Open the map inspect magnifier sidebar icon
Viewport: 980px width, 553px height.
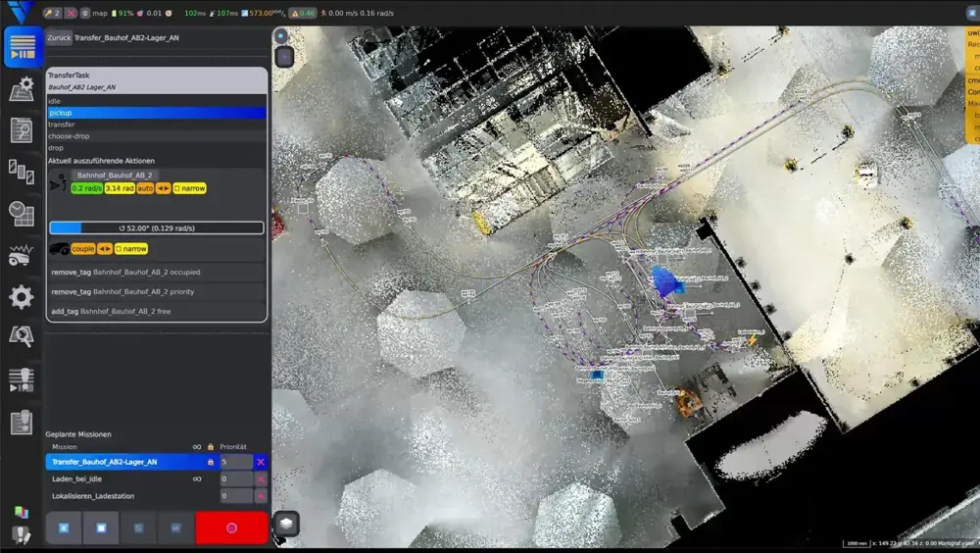22,336
